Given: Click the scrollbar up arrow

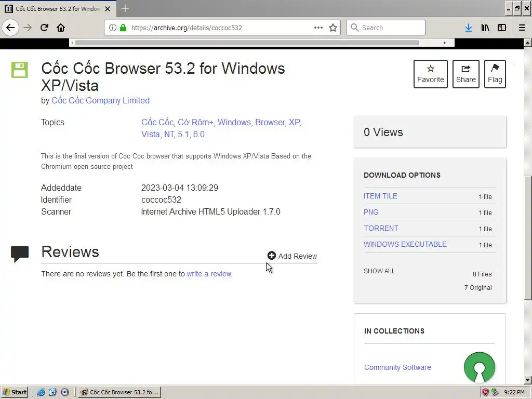Looking at the screenshot, I should pyautogui.click(x=528, y=43).
